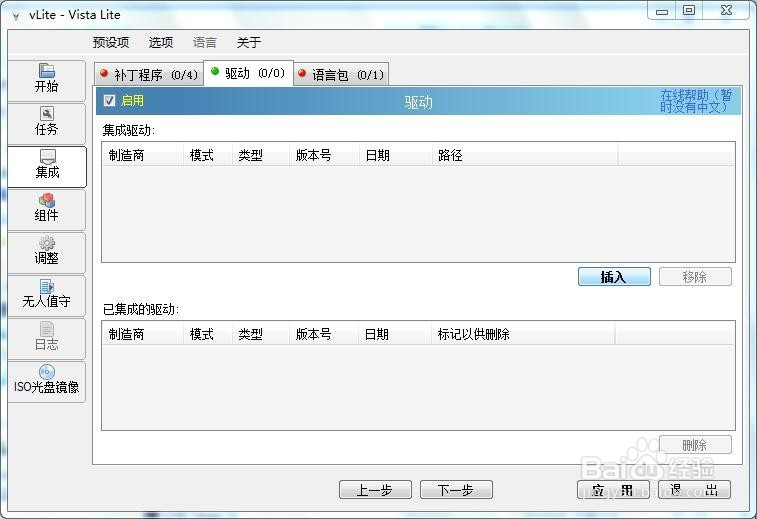This screenshot has width=757, height=519.
Task: Open the ISO光盘镜像 sidebar page
Action: point(46,381)
